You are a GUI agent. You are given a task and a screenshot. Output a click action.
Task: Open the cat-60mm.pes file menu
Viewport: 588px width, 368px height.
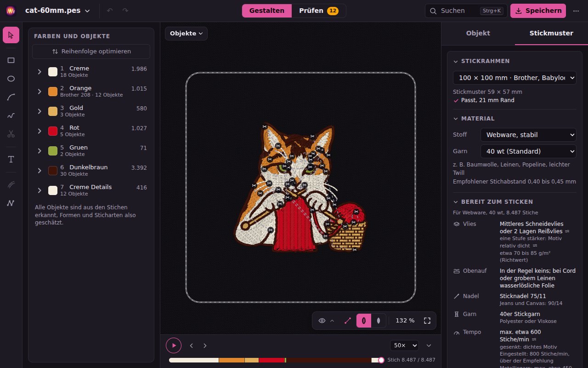(57, 11)
